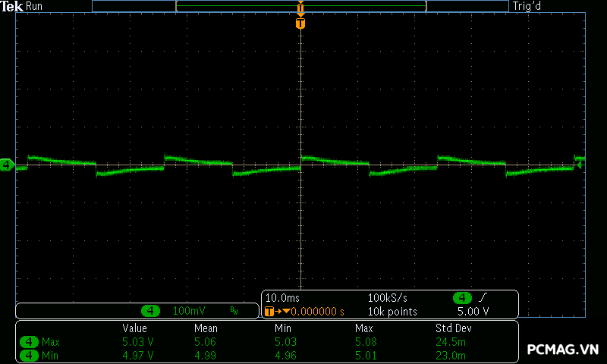
Task: Click the PCMAG.VN watermark
Action: (562, 350)
